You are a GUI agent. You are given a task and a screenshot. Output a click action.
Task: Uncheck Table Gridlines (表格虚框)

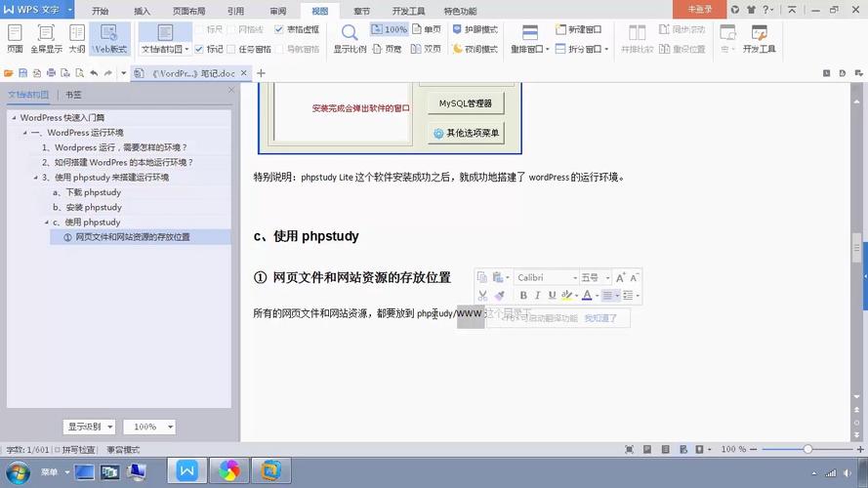279,29
